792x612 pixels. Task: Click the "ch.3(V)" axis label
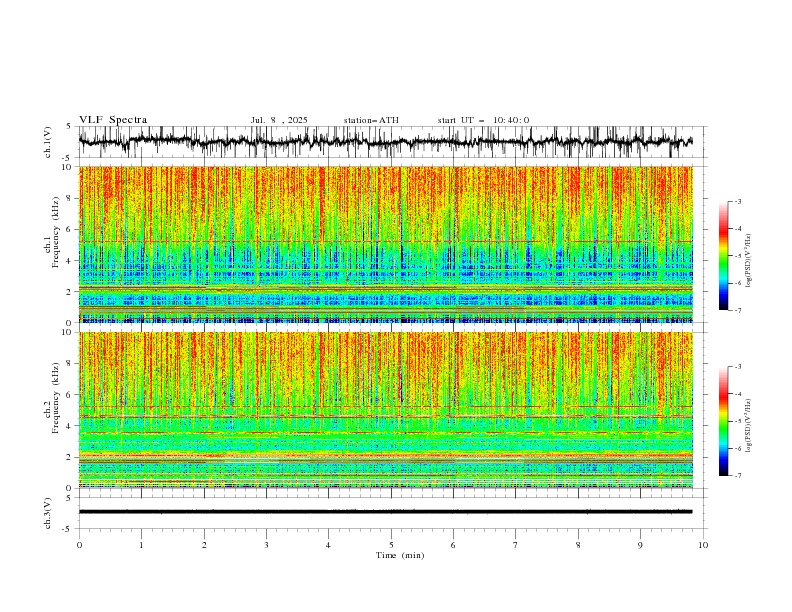tap(48, 513)
